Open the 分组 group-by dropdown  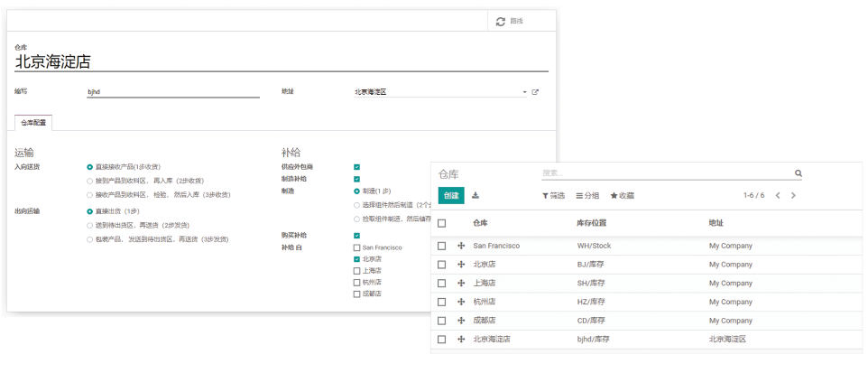587,195
